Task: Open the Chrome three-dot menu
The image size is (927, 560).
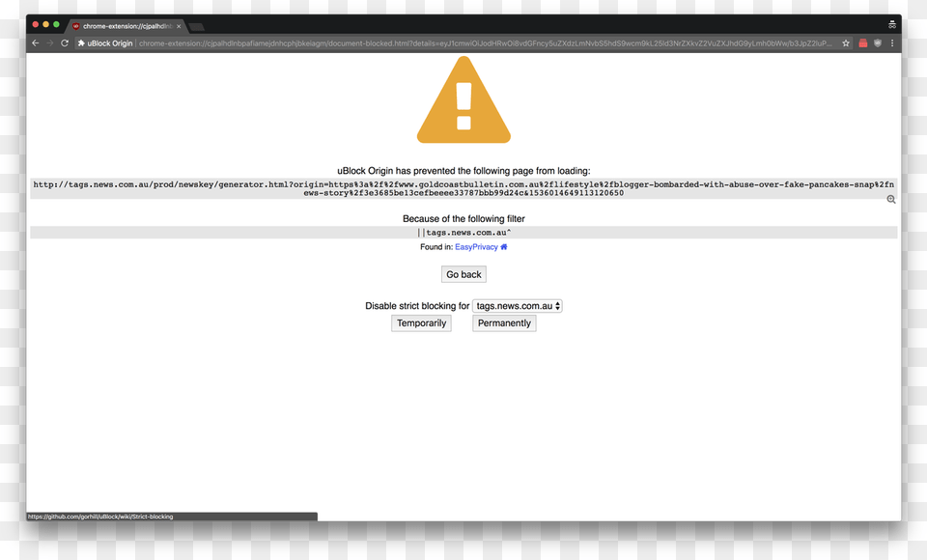Action: click(892, 43)
